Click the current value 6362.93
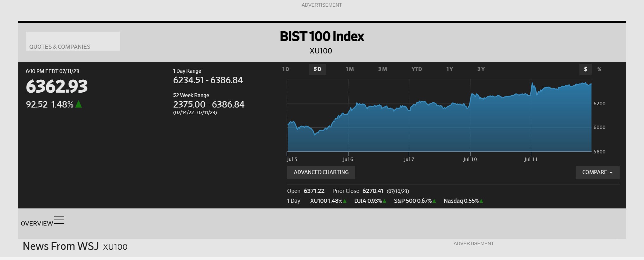This screenshot has width=644, height=260. [x=57, y=86]
